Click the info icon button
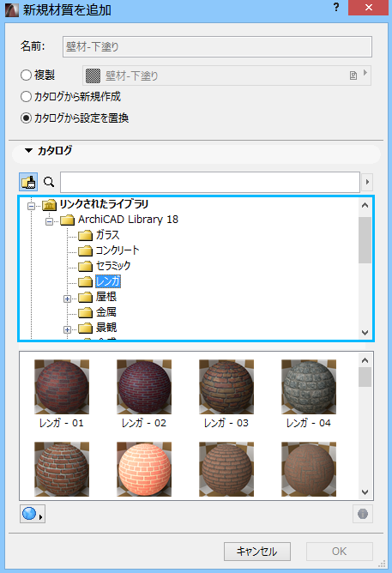392x573 pixels. point(363,514)
